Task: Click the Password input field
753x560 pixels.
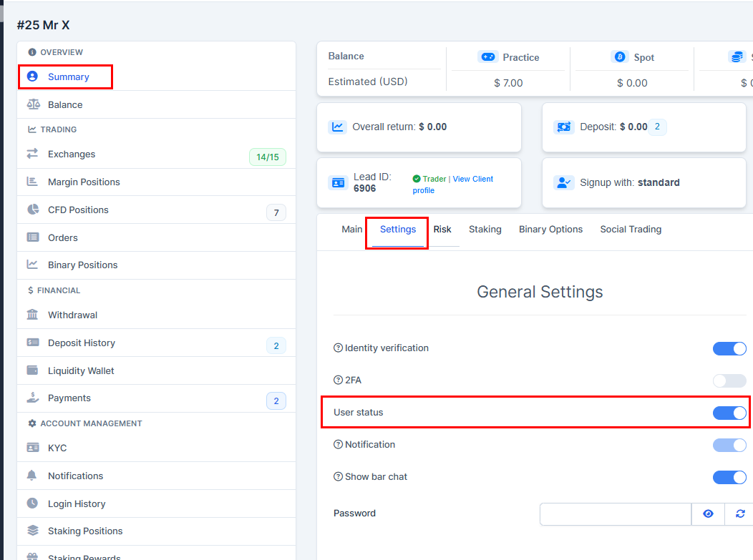Action: (615, 514)
